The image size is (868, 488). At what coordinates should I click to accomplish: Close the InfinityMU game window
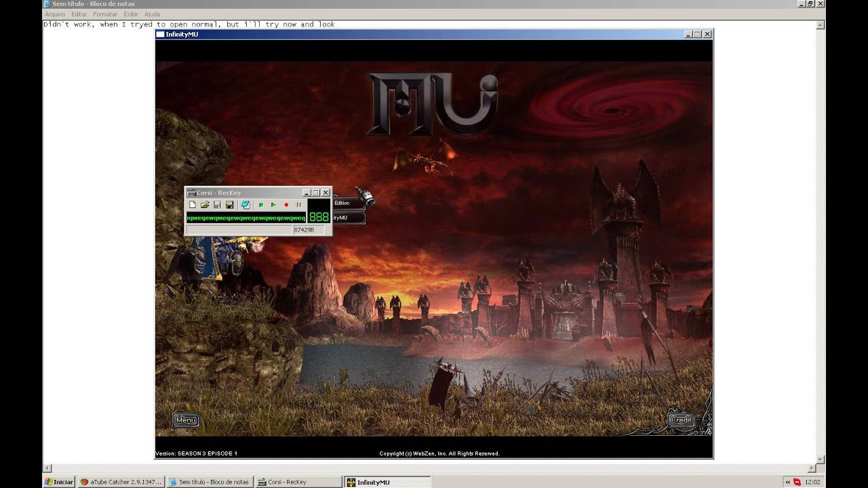click(707, 34)
